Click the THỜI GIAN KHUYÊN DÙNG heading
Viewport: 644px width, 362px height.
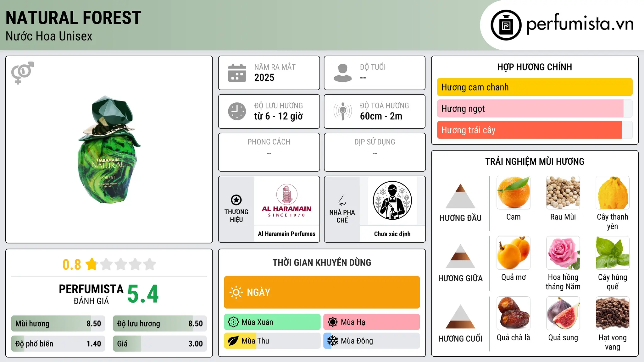click(322, 262)
